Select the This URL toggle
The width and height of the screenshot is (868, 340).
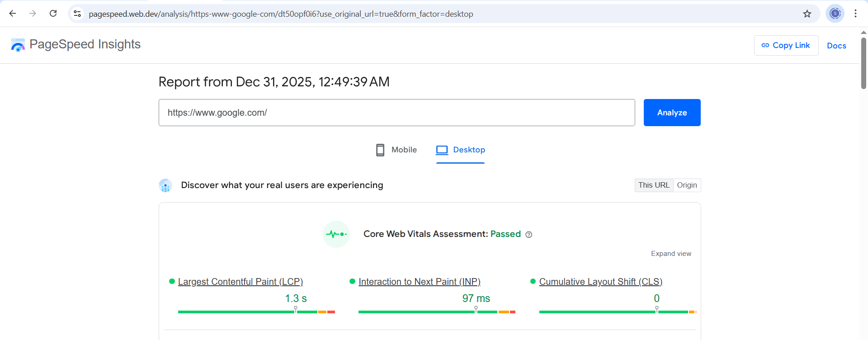[x=654, y=185]
